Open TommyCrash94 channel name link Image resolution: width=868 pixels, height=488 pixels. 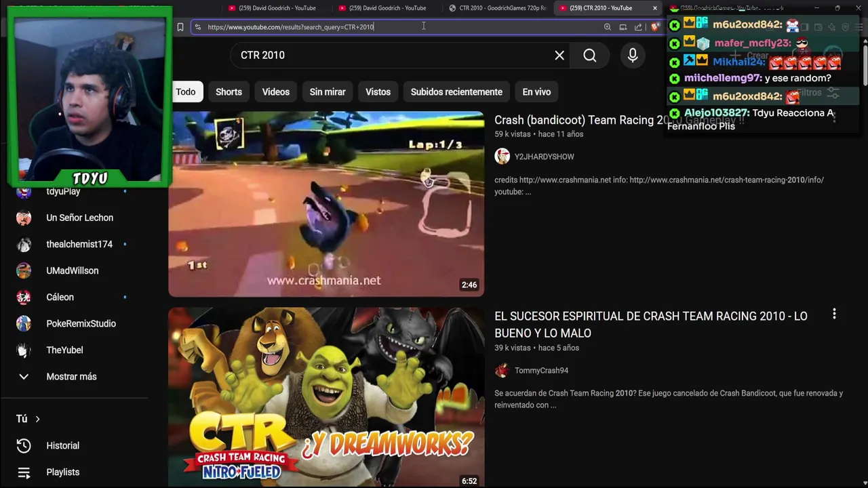(541, 371)
